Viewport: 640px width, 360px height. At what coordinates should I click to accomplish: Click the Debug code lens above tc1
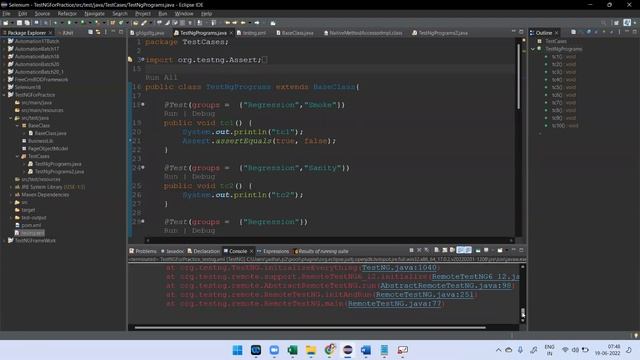[203, 113]
